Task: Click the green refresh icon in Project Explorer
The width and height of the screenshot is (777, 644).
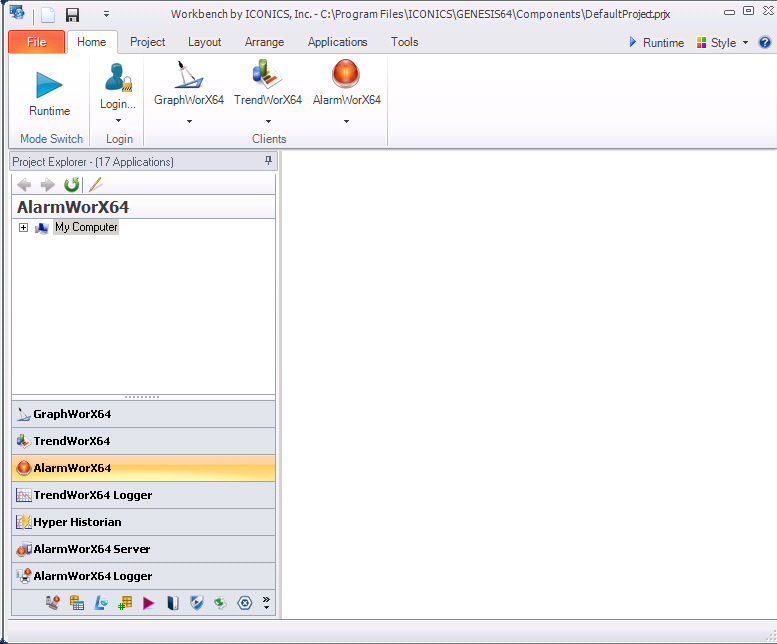Action: [72, 184]
